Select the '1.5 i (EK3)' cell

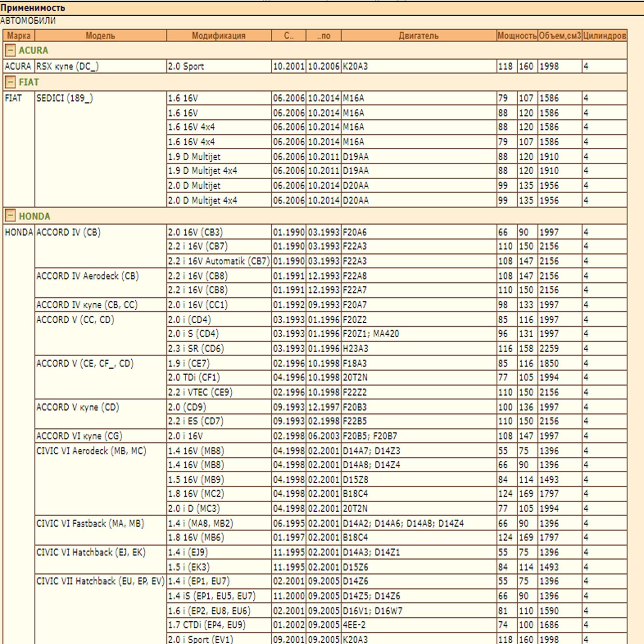point(219,567)
